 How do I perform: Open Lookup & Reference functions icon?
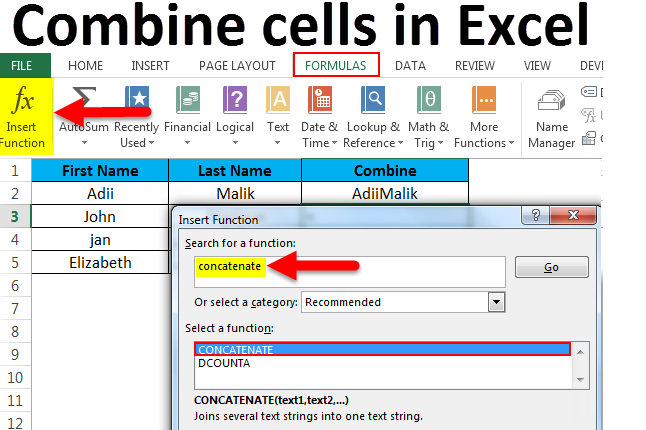click(x=373, y=99)
